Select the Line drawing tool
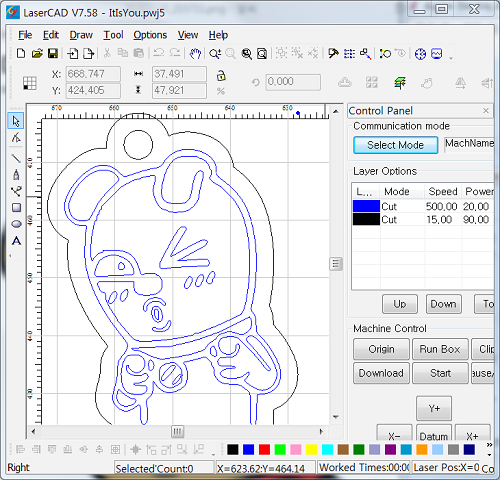Viewport: 500px width, 480px height. point(16,158)
